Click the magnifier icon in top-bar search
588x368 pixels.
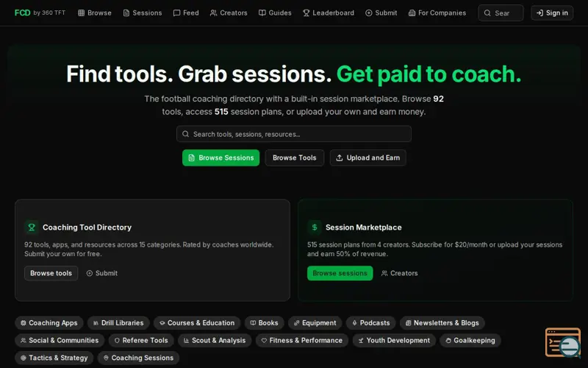[487, 13]
